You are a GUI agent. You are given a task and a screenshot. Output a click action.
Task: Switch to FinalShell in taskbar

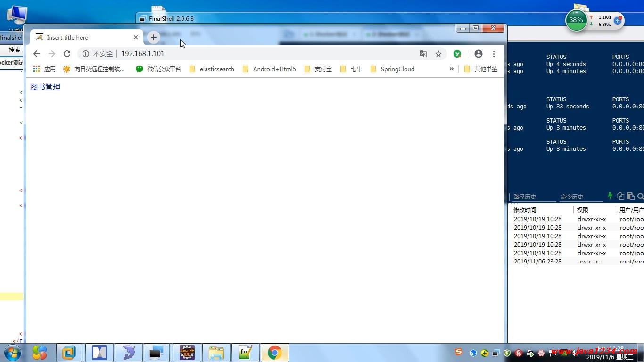click(x=157, y=353)
